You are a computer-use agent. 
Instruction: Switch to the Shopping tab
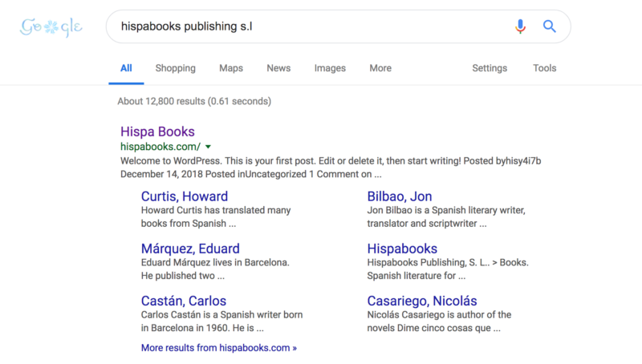(175, 68)
